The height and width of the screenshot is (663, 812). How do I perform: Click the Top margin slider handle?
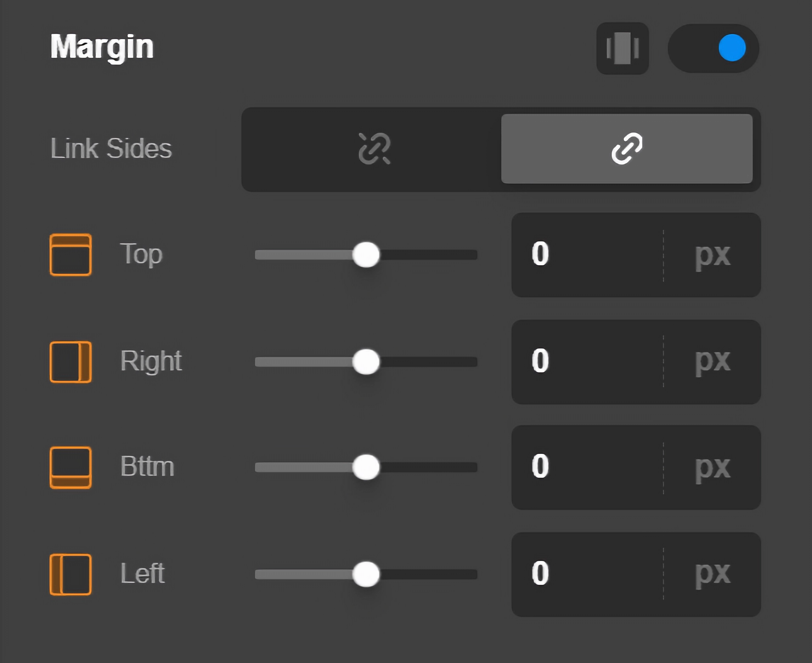pyautogui.click(x=366, y=255)
